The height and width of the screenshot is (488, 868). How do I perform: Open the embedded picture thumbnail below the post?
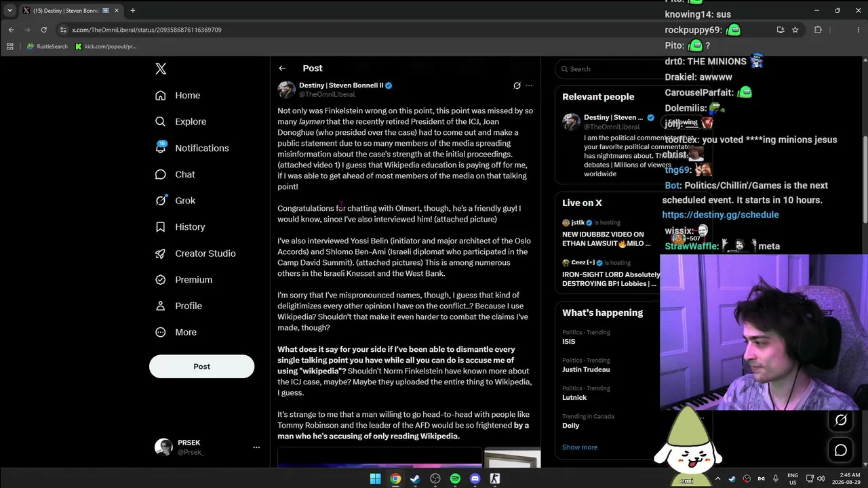pos(512,458)
